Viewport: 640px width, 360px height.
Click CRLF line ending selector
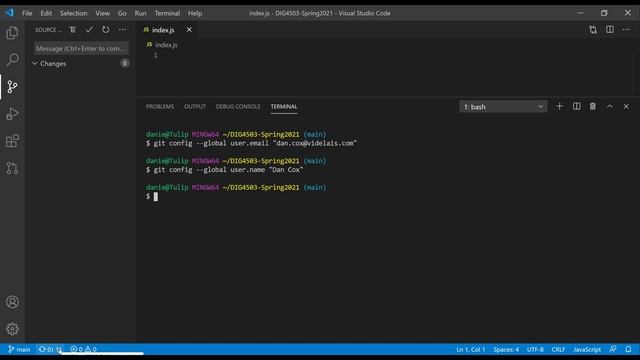click(x=558, y=349)
